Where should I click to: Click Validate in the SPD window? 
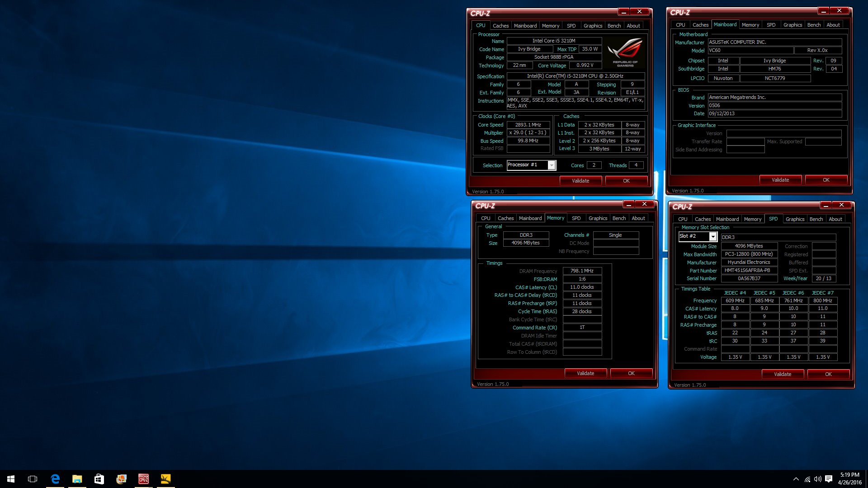783,374
